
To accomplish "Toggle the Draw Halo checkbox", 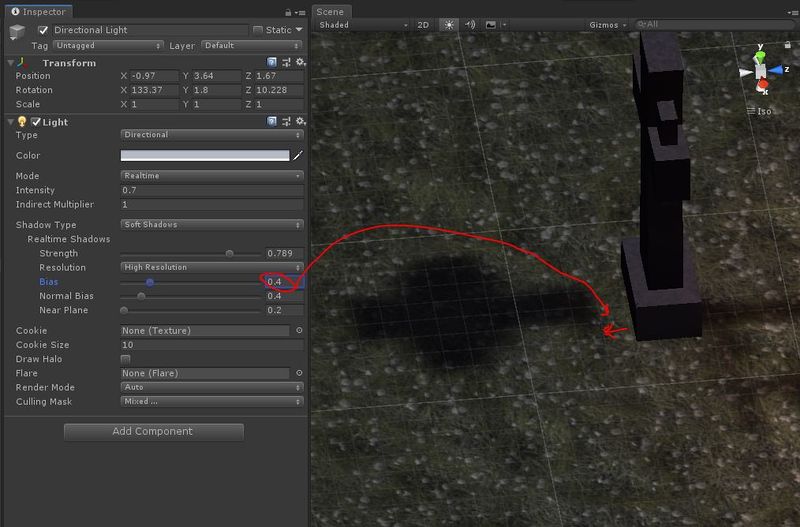I will (126, 359).
